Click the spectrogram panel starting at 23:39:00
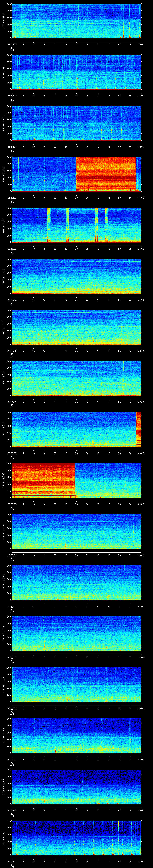Image resolution: width=153 pixels, height=868 pixels. click(x=76, y=531)
